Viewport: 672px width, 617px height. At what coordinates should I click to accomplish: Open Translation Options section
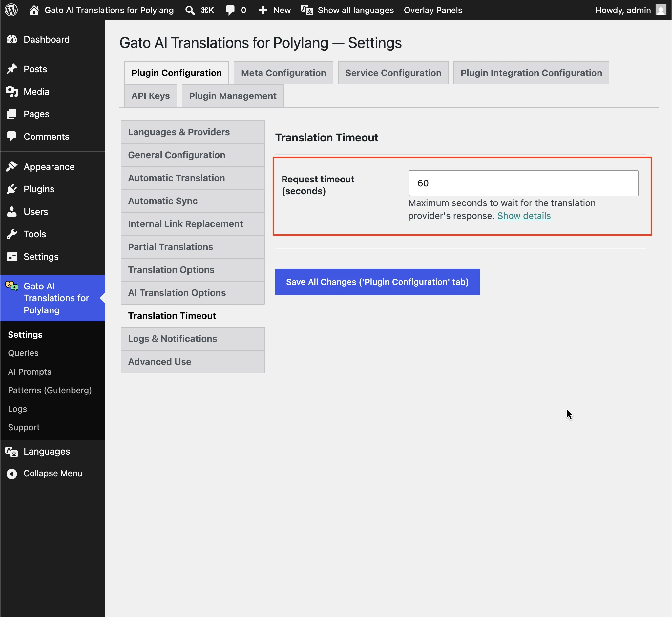193,270
